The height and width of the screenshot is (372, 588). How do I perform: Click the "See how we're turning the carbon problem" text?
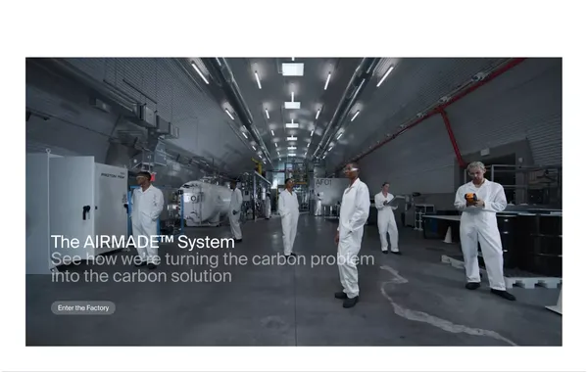[x=213, y=258]
